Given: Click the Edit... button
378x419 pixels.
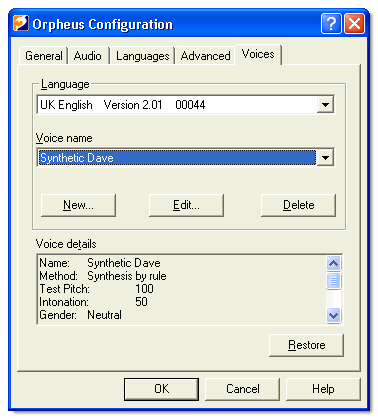Looking at the screenshot, I should pyautogui.click(x=186, y=205).
